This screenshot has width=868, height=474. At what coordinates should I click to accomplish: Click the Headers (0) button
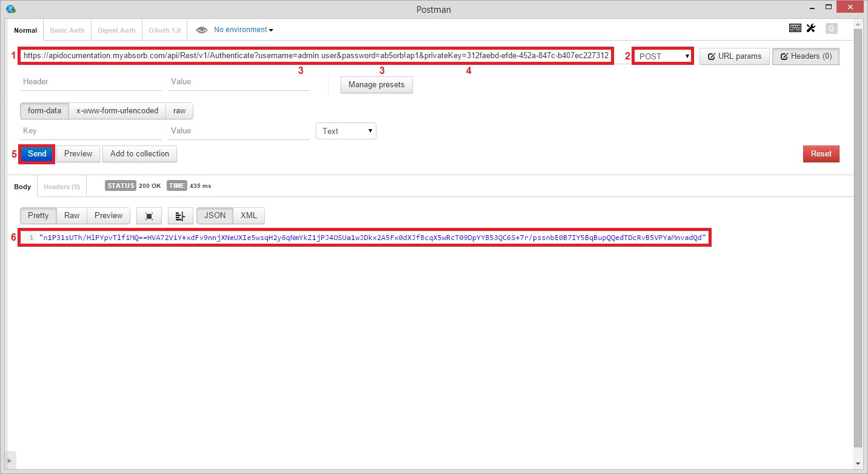coord(806,56)
